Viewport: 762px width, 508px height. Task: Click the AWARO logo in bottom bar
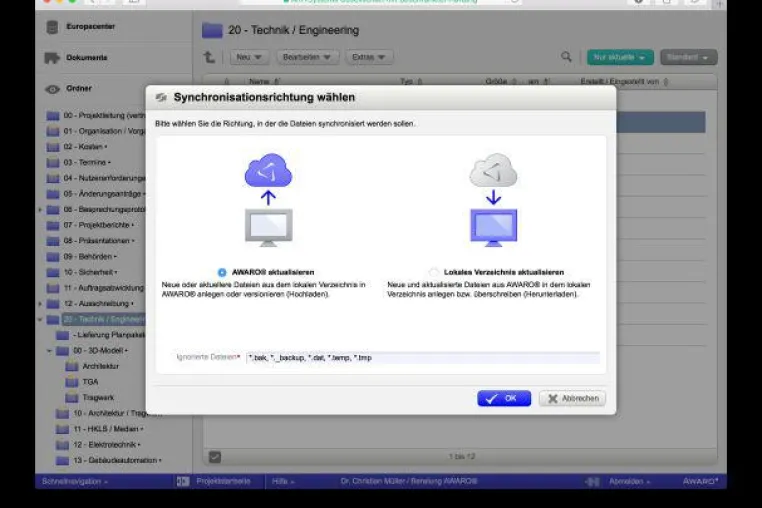coord(700,481)
